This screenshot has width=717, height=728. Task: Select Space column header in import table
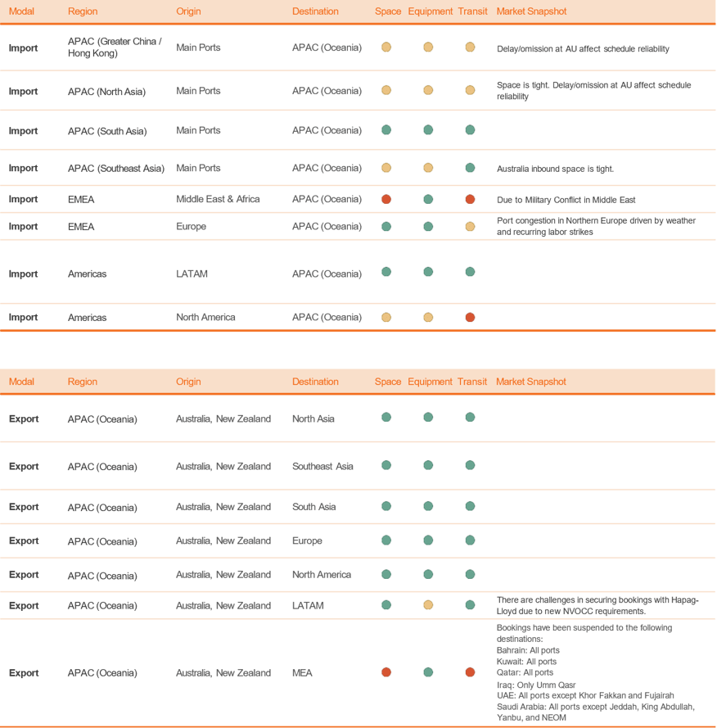click(x=388, y=11)
